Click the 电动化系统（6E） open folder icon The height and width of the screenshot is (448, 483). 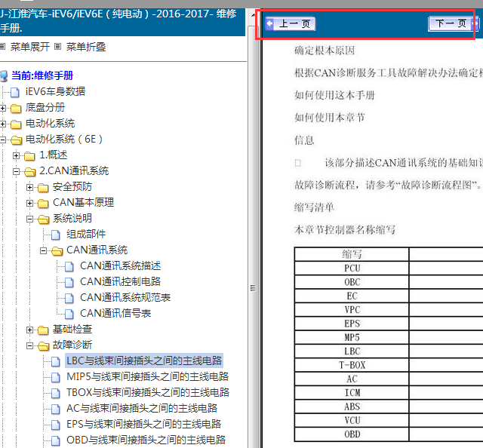click(16, 140)
